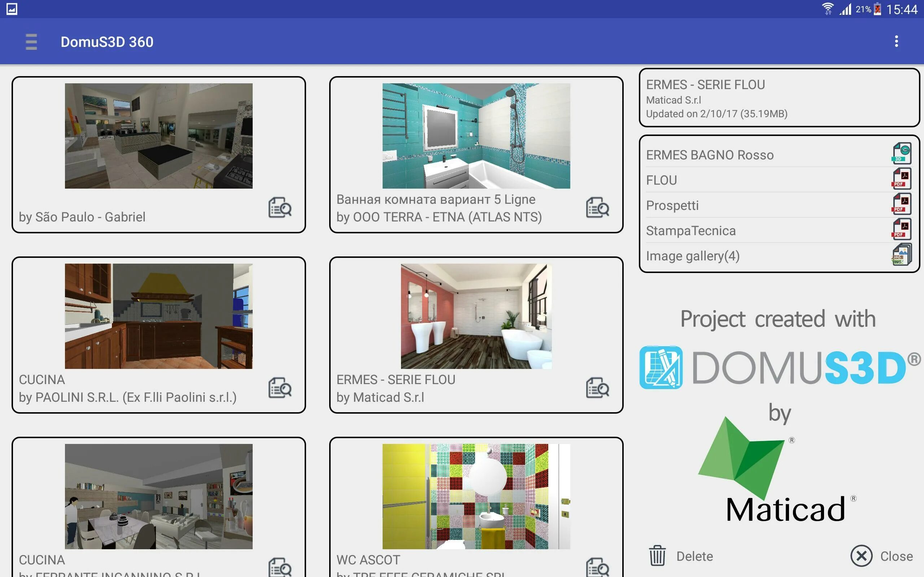Open details icon for PAOLINI CUCINA project
924x577 pixels.
click(x=280, y=388)
